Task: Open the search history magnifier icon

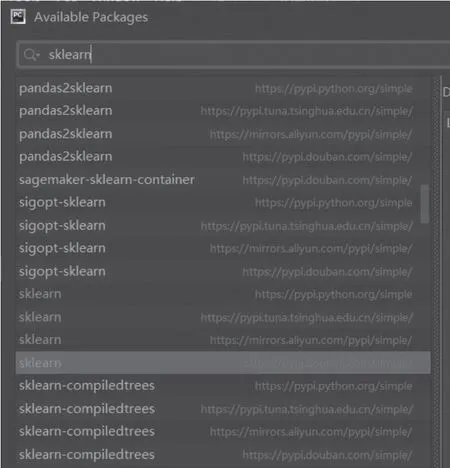Action: (31, 54)
